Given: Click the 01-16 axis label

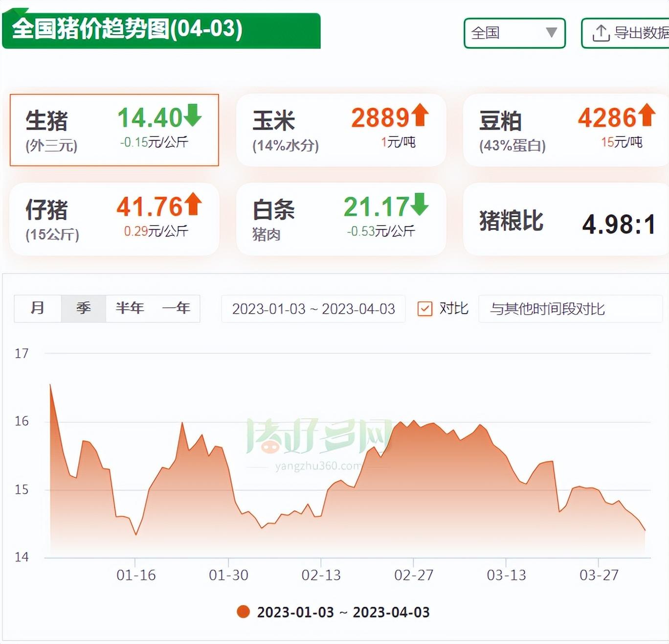Looking at the screenshot, I should coord(136,575).
